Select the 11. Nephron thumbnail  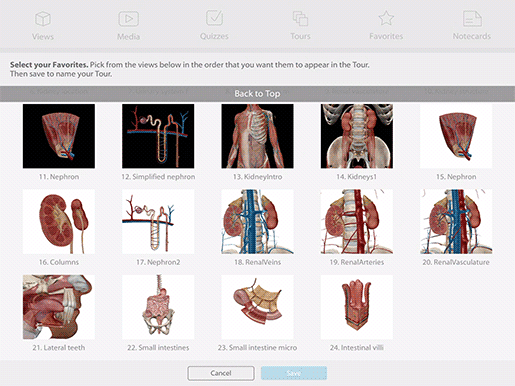59,136
